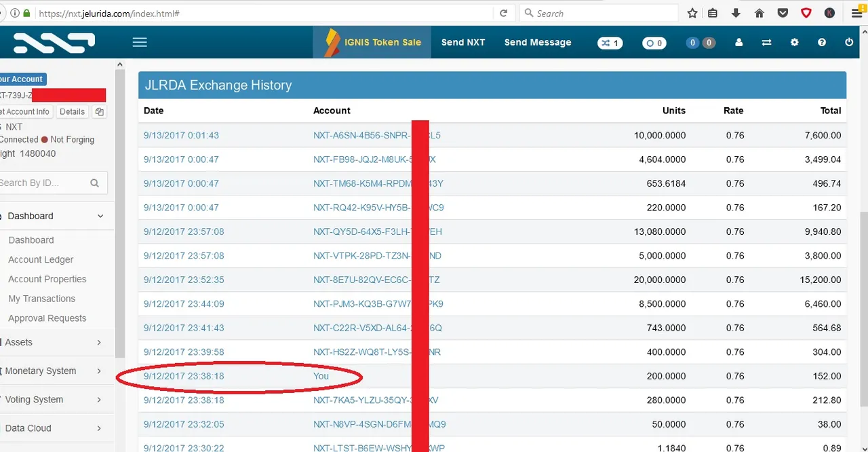Click the Details button
The height and width of the screenshot is (452, 868).
(x=72, y=112)
